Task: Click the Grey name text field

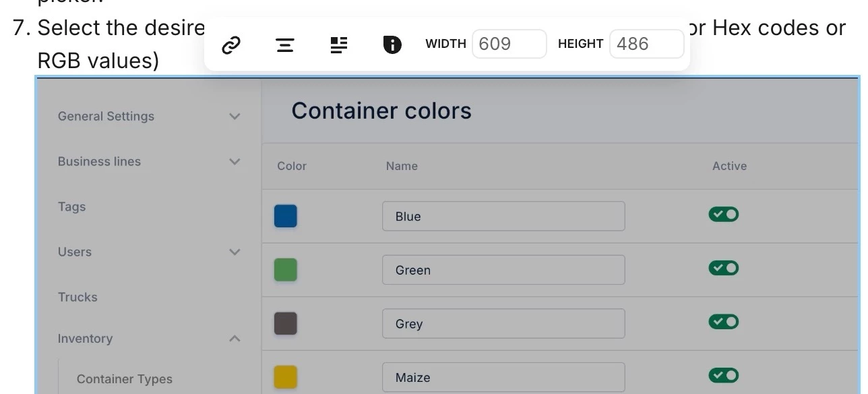Action: (503, 324)
